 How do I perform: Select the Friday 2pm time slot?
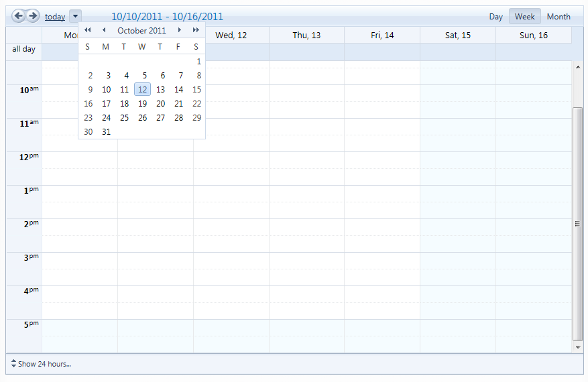[382, 227]
